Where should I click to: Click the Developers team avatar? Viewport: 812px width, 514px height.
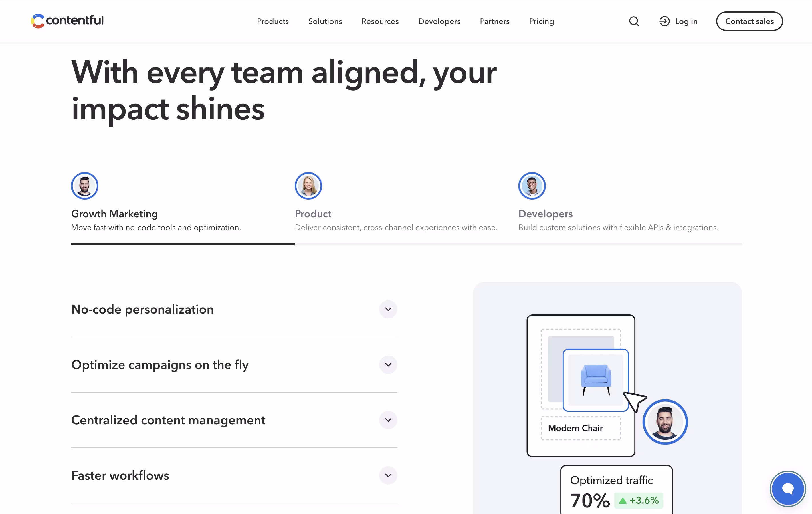(x=532, y=186)
